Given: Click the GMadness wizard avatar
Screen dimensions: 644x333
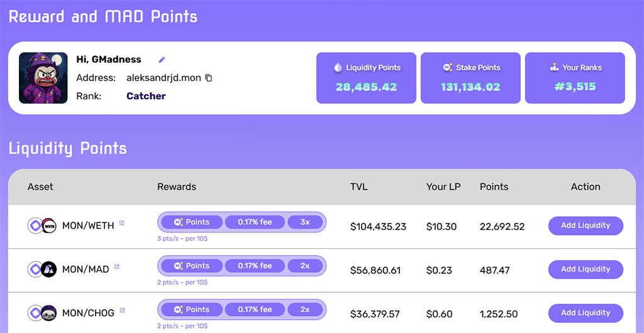Looking at the screenshot, I should pos(43,78).
